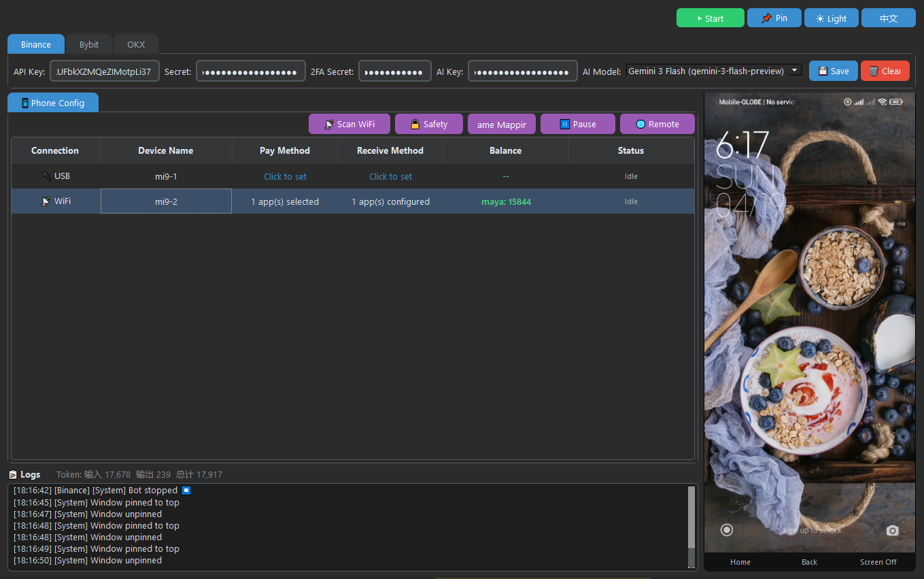
Task: Sort by the Balance column header
Action: tap(505, 150)
